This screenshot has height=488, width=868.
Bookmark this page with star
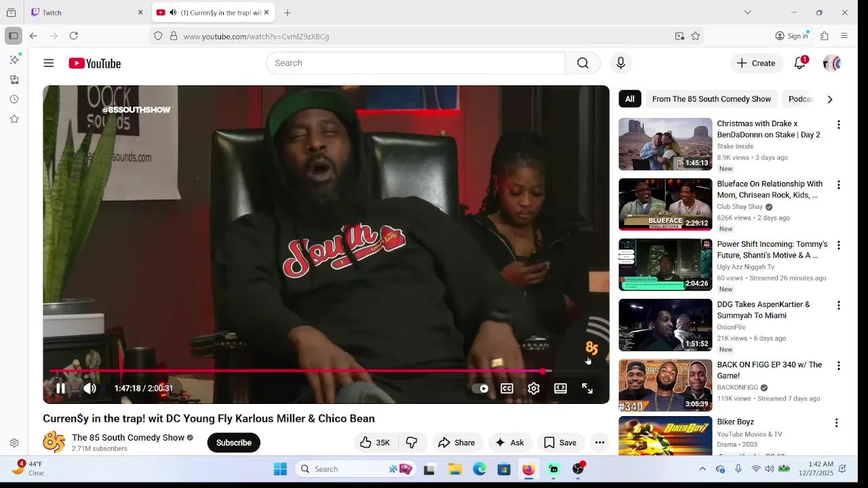(695, 36)
